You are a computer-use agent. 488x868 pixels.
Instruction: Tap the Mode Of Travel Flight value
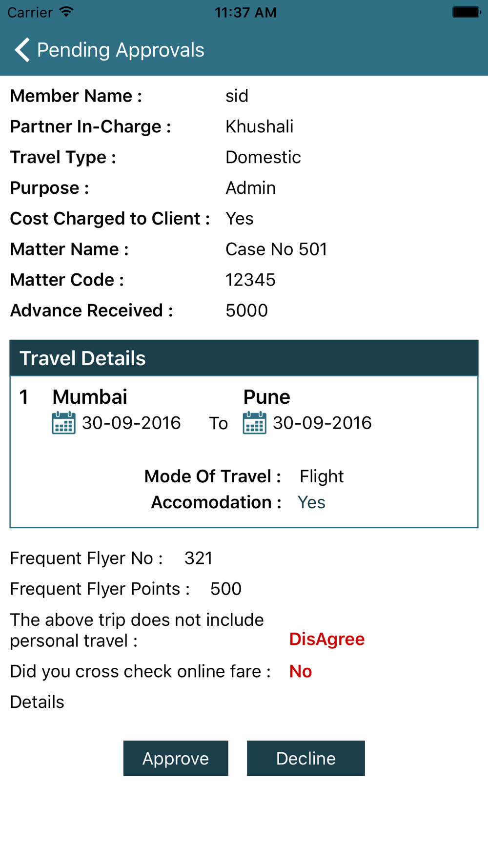(321, 476)
